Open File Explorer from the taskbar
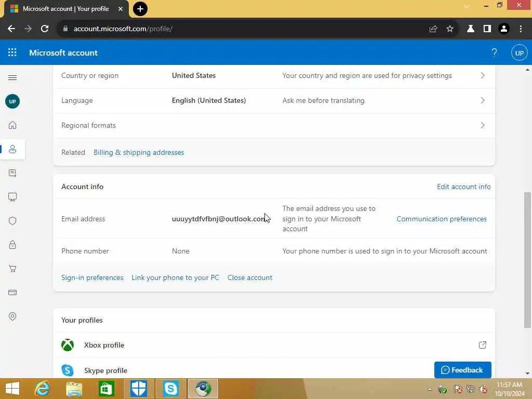This screenshot has width=532, height=399. pos(74,389)
